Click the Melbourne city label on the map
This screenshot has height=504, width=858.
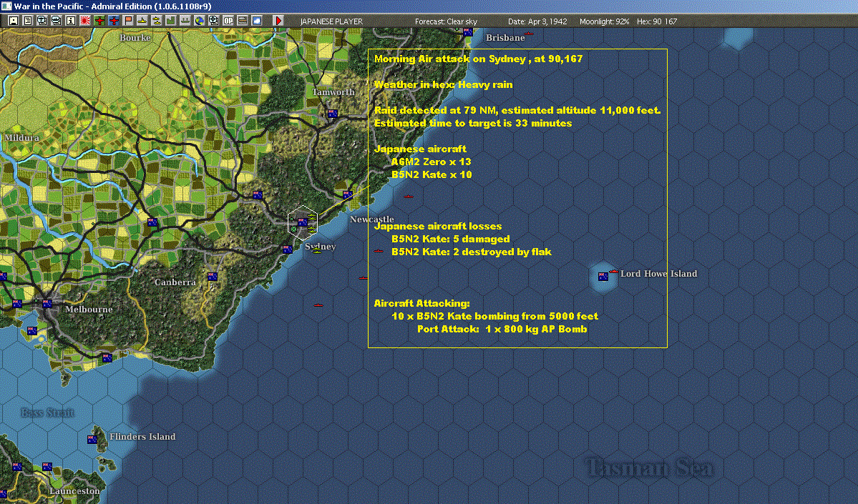coord(89,310)
